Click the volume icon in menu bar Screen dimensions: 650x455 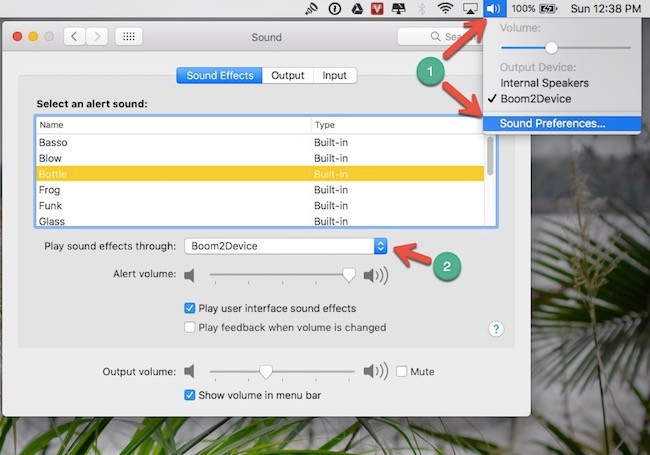click(x=494, y=8)
